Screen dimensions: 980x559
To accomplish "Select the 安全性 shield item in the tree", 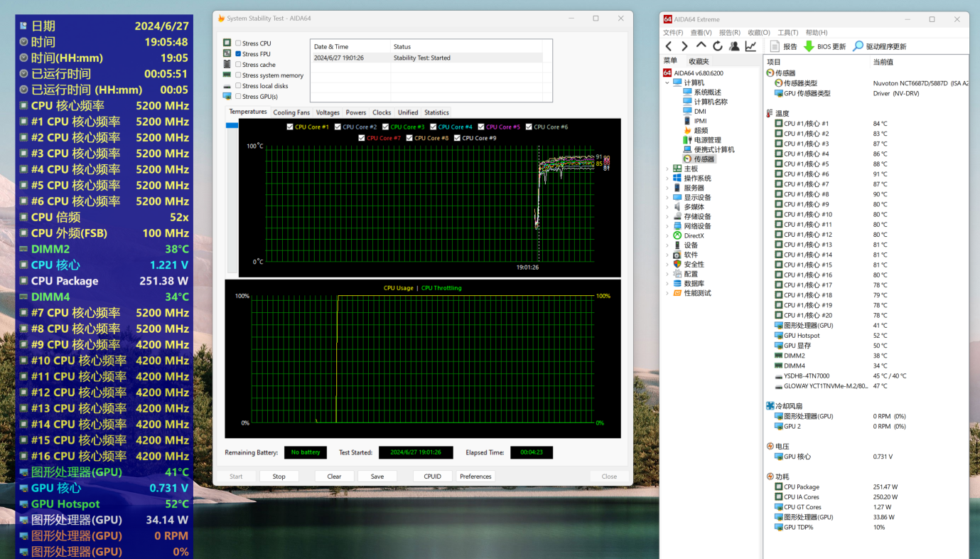I will point(689,264).
